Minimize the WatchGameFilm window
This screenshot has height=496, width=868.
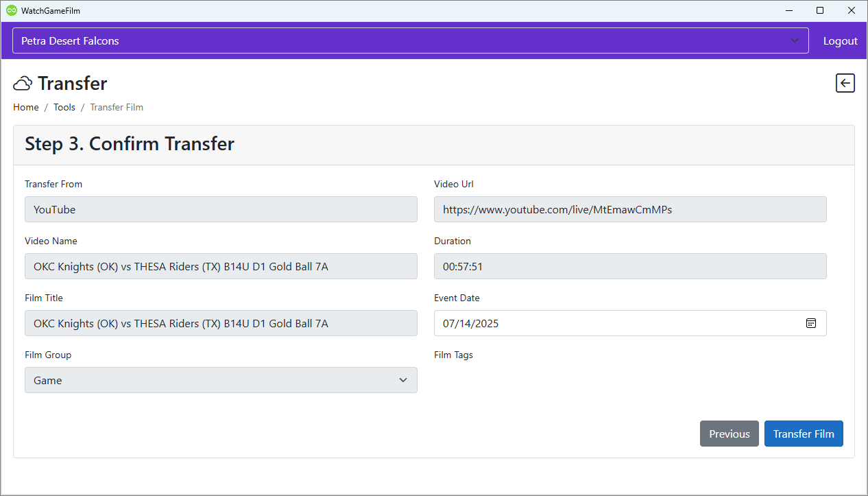pos(788,10)
